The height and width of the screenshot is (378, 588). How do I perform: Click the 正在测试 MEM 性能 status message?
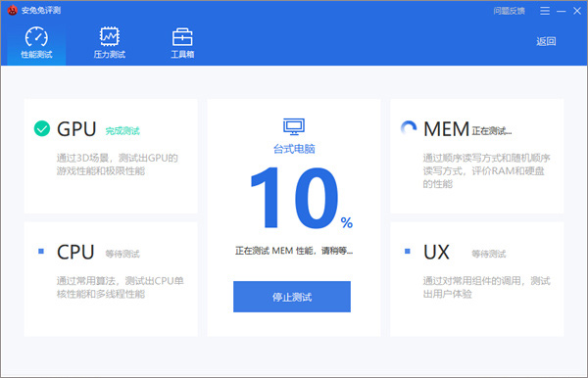click(x=294, y=251)
